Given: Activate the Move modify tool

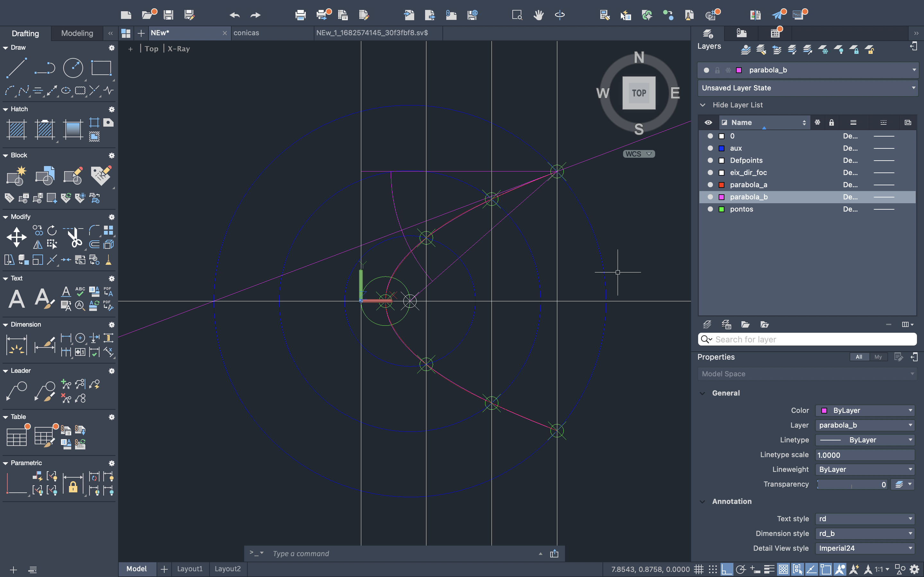Looking at the screenshot, I should pos(16,237).
